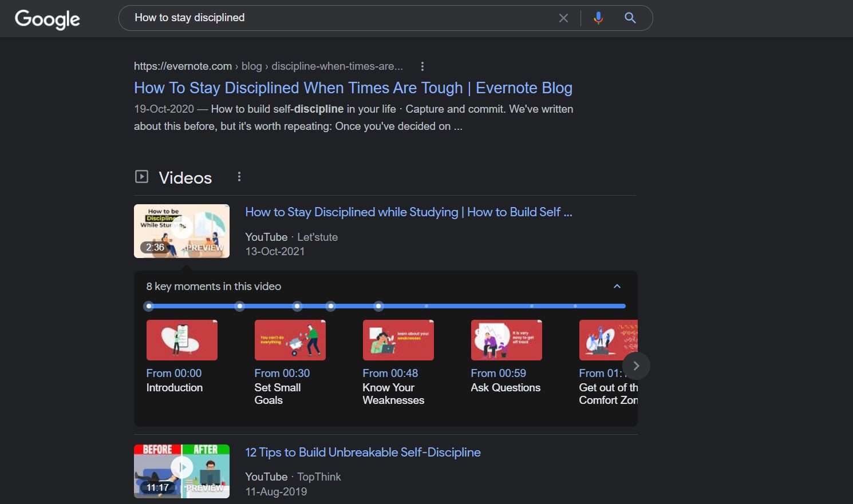Show more key moments with the right arrow button
Image resolution: width=853 pixels, height=504 pixels.
click(x=636, y=366)
